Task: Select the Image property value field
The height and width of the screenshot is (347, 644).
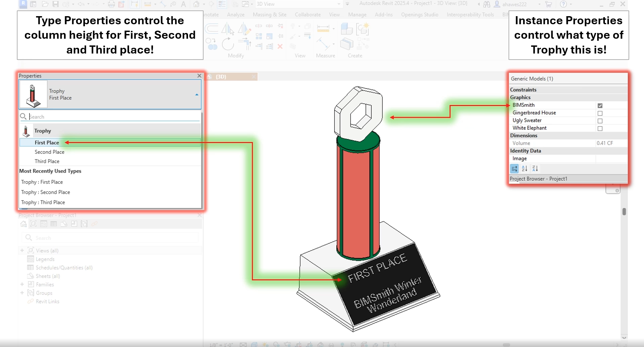Action: 611,159
